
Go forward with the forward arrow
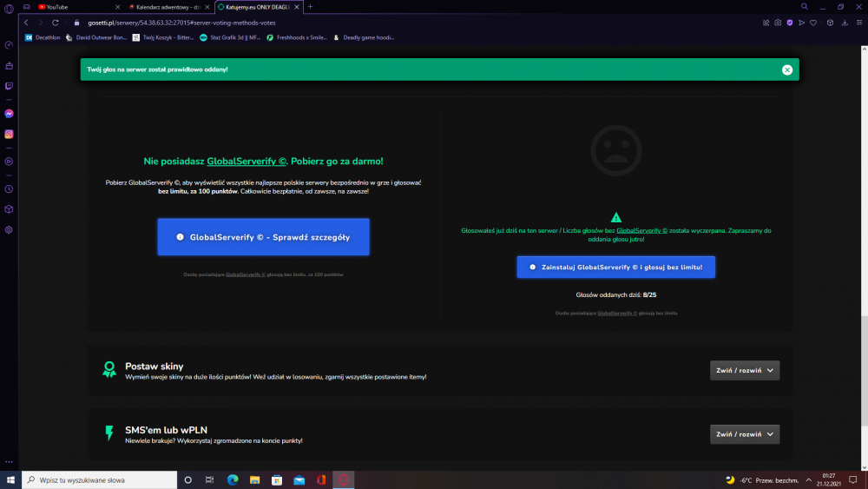41,23
